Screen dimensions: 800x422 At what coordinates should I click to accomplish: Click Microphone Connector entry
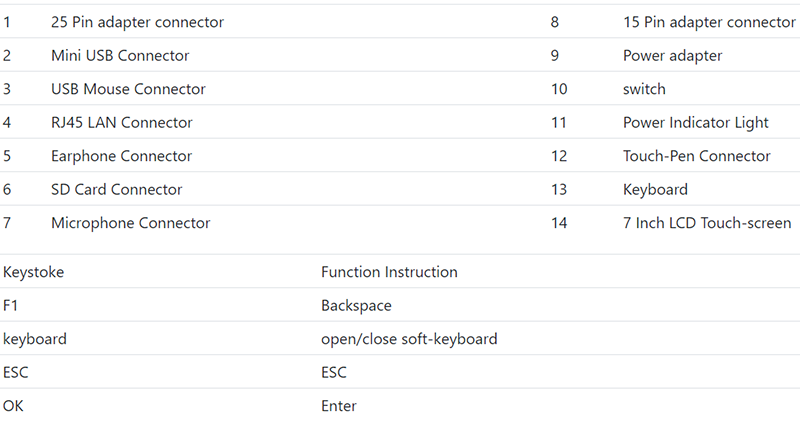pyautogui.click(x=131, y=223)
